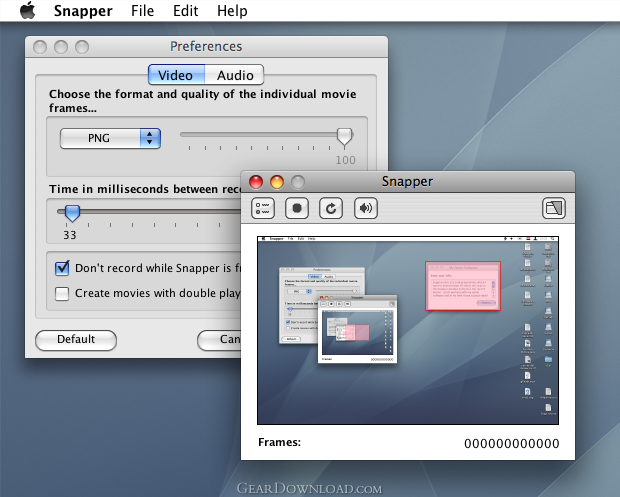Click the desktop preview thumbnail in Snapper
Screen dimensions: 620x497
coord(408,331)
